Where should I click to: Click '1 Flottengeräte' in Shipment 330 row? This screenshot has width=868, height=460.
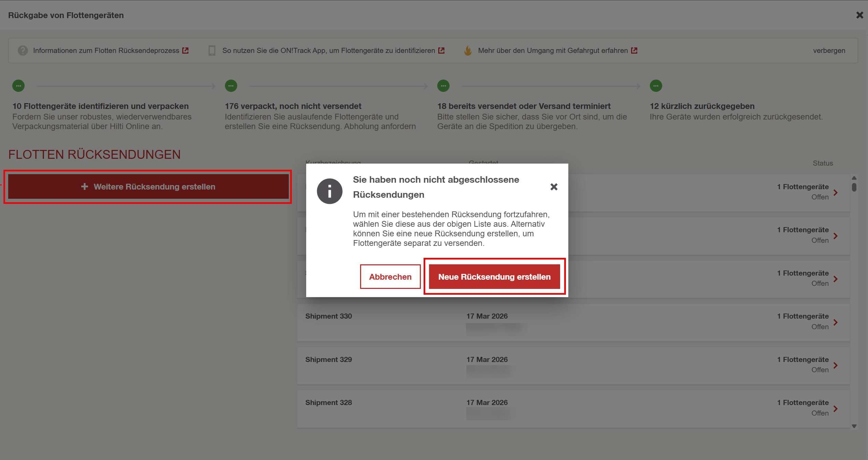click(x=803, y=316)
